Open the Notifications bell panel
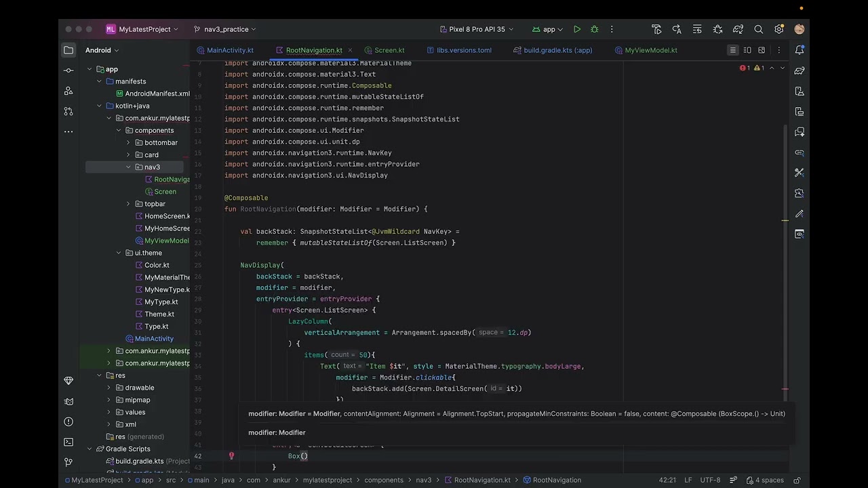 800,50
